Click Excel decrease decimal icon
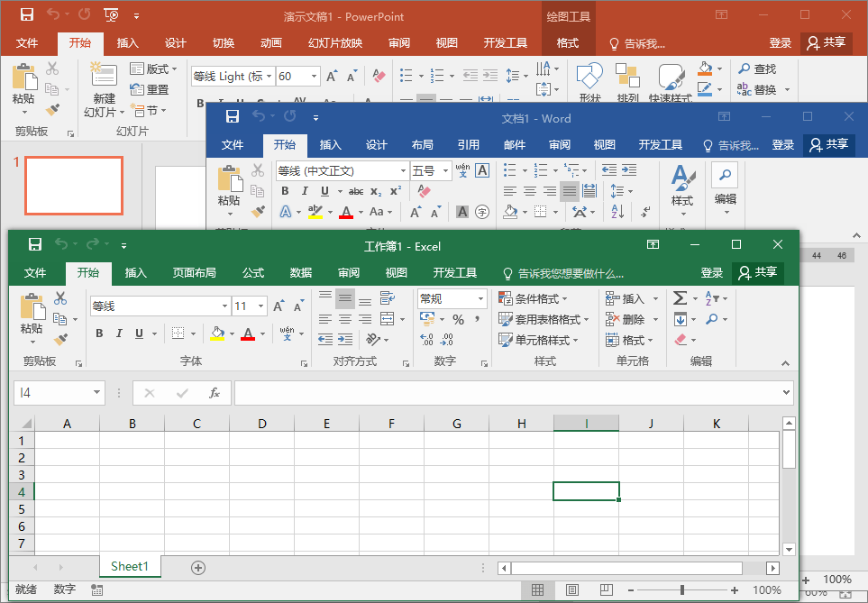The image size is (868, 603). pos(446,340)
